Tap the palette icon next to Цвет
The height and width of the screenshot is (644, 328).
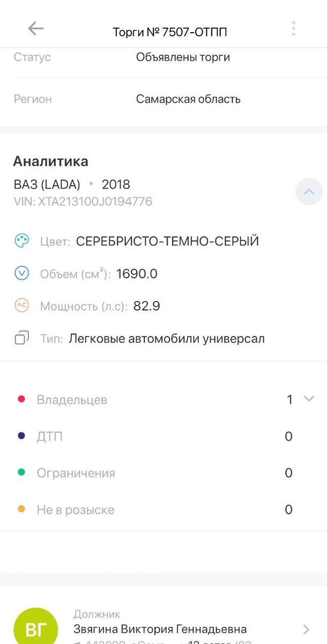click(x=21, y=240)
